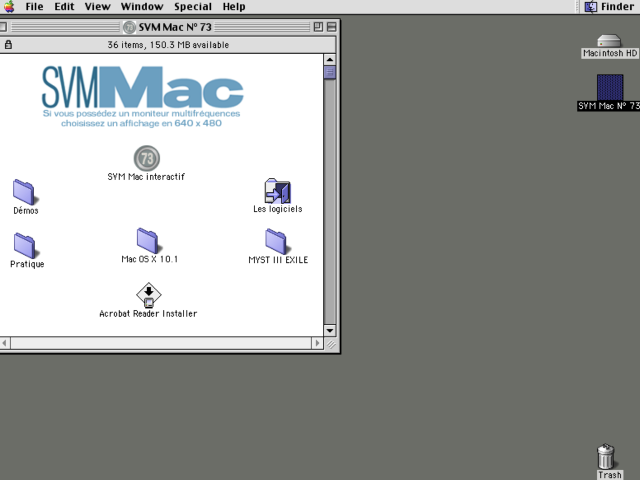Click the vertical scrollbar up arrow

pyautogui.click(x=330, y=60)
